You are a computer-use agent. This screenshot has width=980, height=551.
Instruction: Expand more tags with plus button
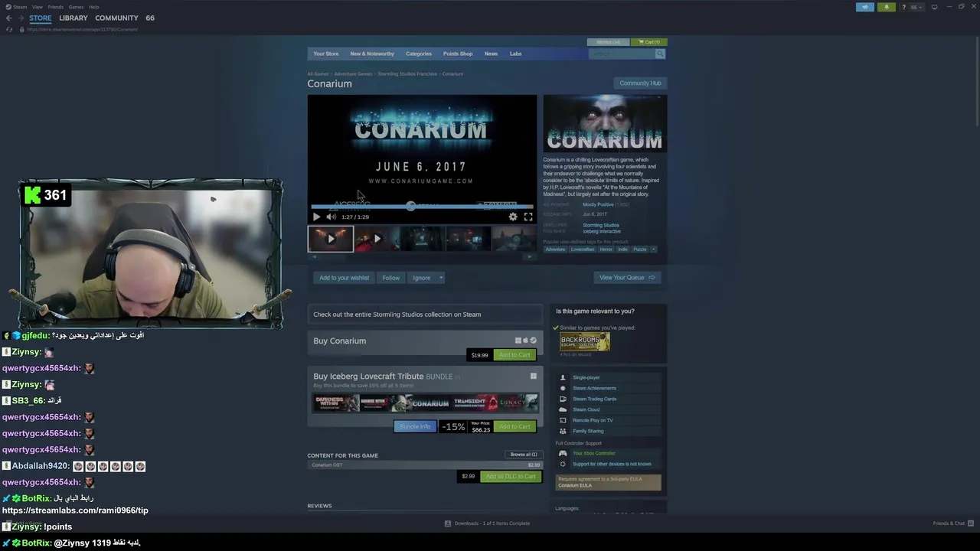coord(653,249)
